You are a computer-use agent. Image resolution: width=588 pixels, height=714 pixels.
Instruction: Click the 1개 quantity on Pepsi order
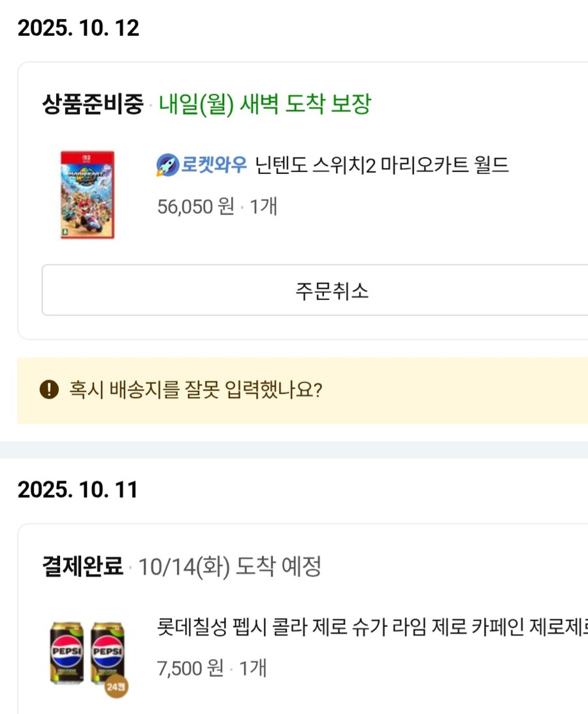[x=253, y=668]
